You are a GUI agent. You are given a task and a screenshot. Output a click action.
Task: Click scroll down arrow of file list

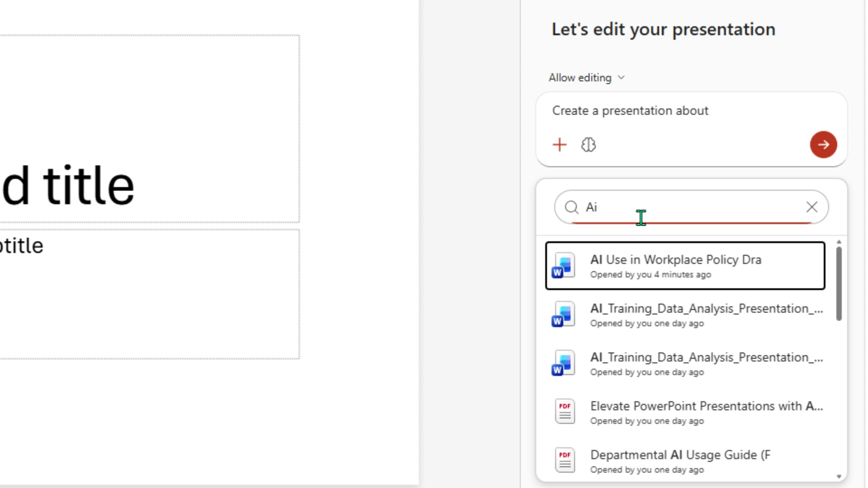point(839,476)
